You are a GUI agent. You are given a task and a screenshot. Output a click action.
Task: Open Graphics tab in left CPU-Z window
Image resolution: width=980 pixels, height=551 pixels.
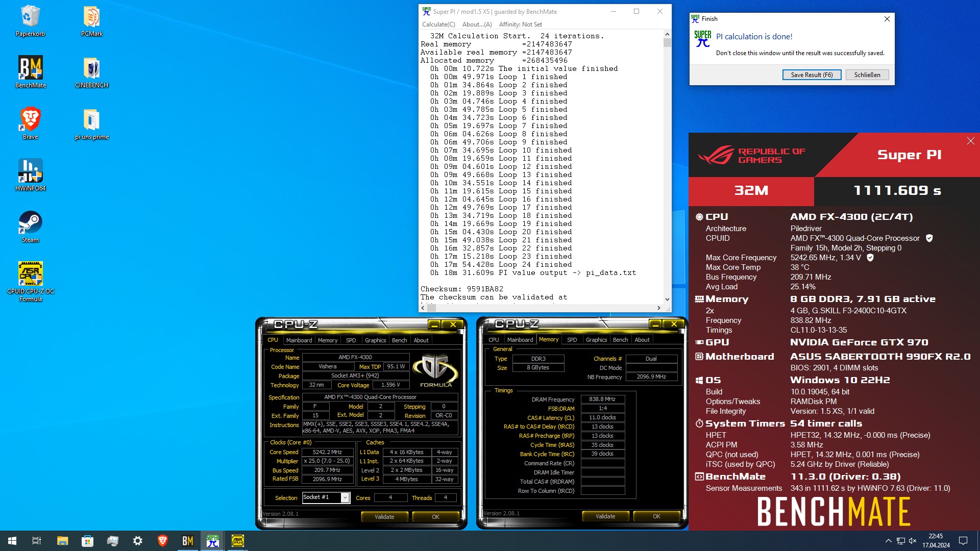(x=375, y=340)
